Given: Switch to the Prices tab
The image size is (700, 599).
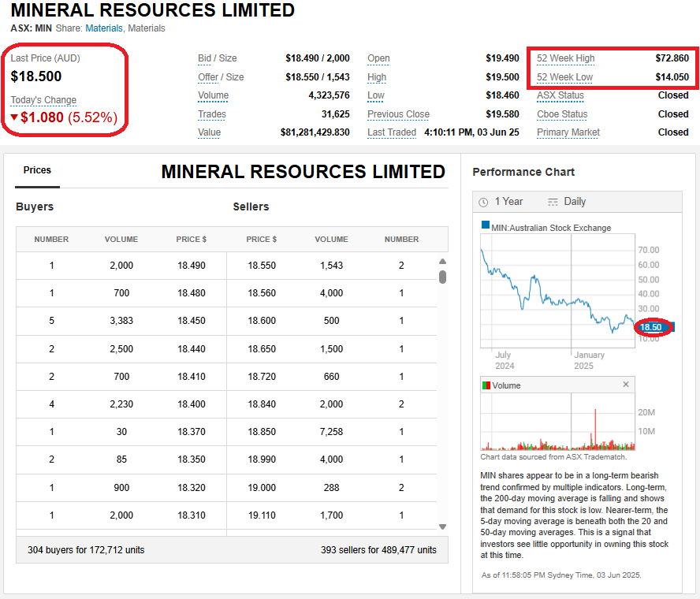Looking at the screenshot, I should (x=37, y=170).
